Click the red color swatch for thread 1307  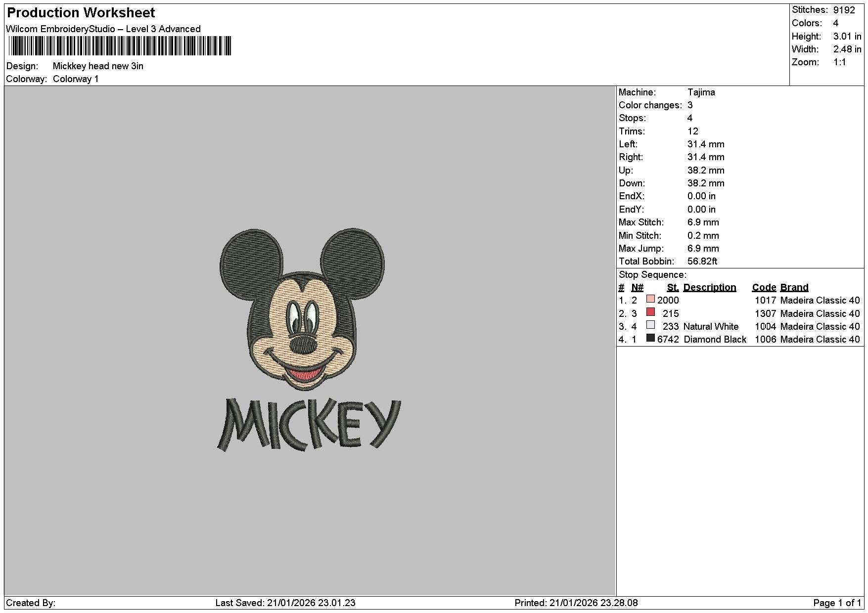(650, 312)
